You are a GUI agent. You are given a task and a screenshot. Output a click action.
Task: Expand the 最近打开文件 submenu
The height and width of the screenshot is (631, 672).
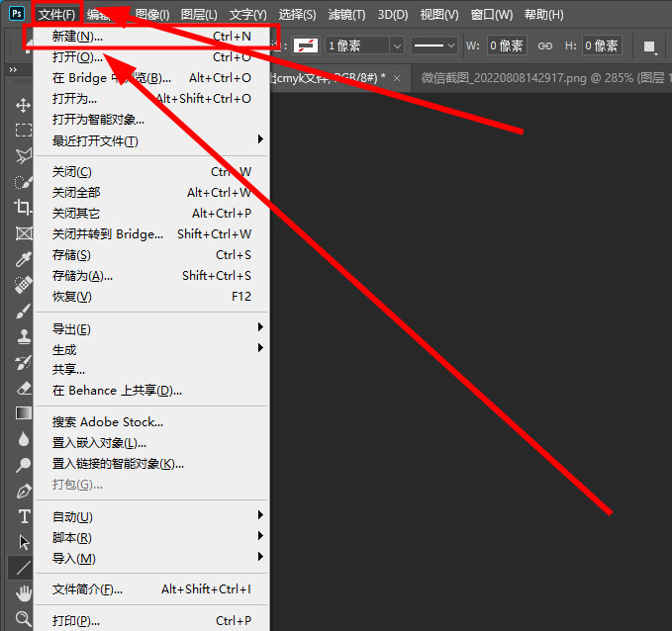[x=150, y=140]
